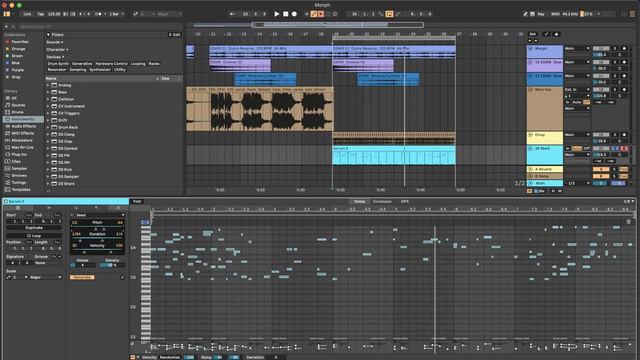640x360 pixels.
Task: Select the Drum Synth filter tag
Action: [x=58, y=64]
